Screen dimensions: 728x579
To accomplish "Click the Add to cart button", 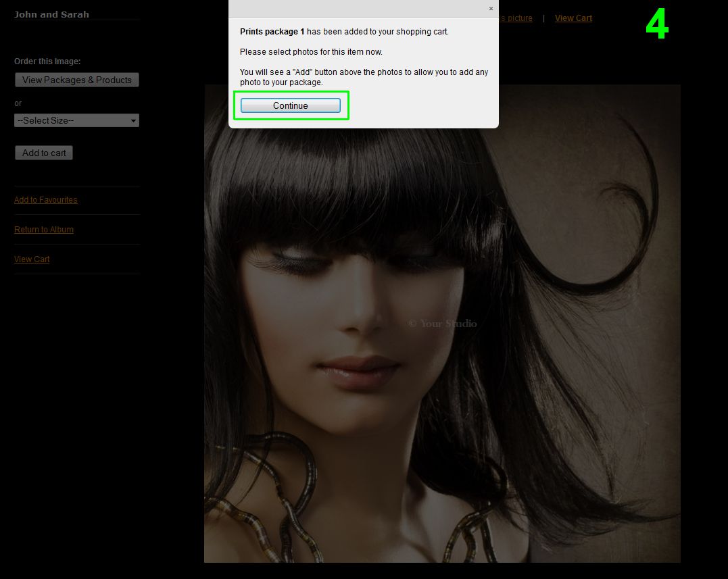I will click(x=44, y=153).
